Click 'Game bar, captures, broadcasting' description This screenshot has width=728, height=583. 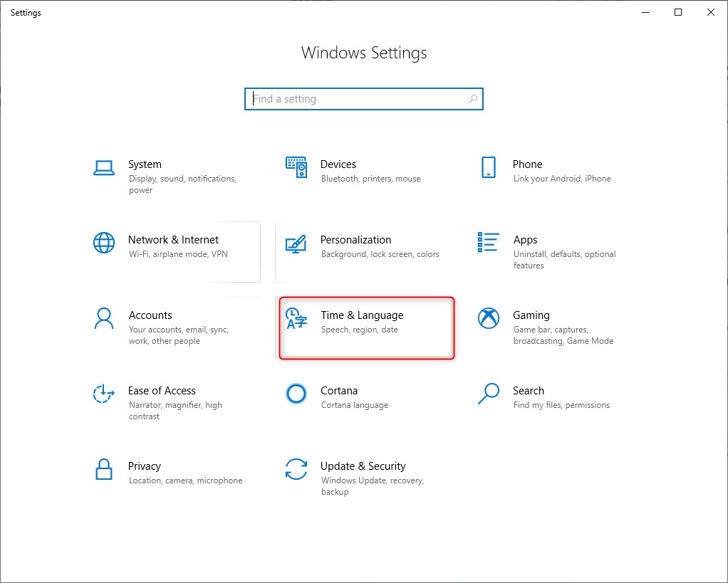[563, 335]
